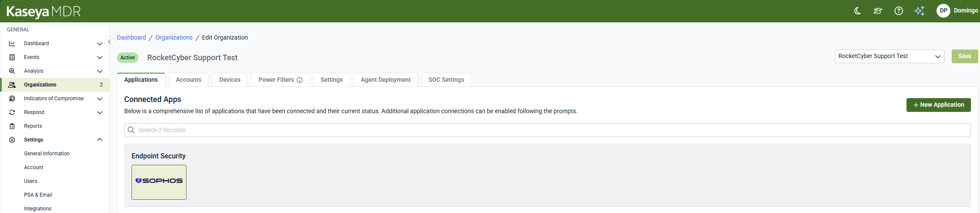Switch to the Agent Deployment tab

[386, 80]
